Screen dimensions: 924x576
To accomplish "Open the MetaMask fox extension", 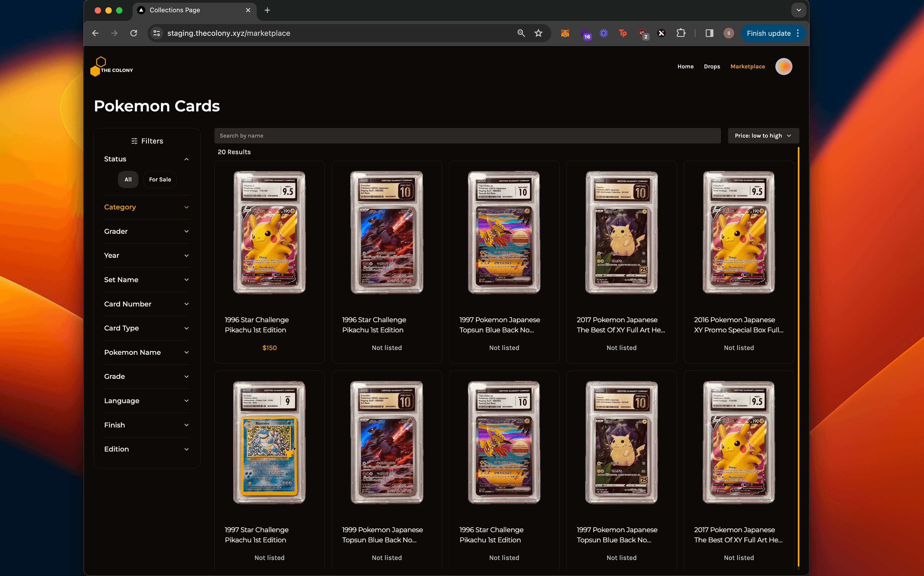I will coord(565,33).
